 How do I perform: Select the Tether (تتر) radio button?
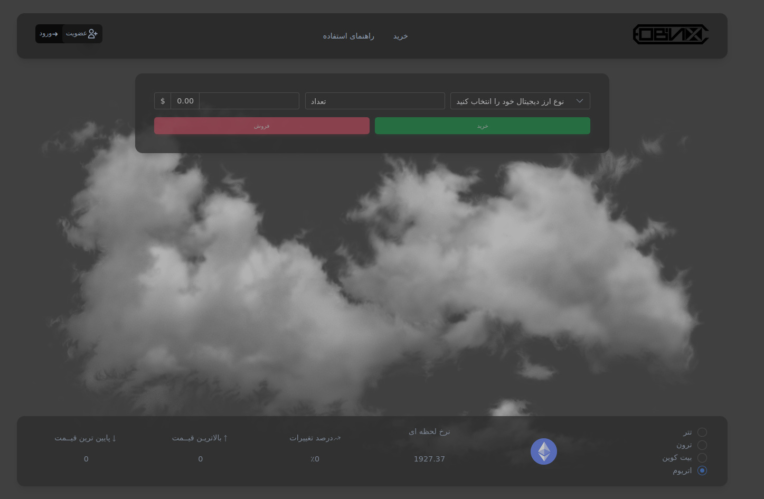pos(701,433)
